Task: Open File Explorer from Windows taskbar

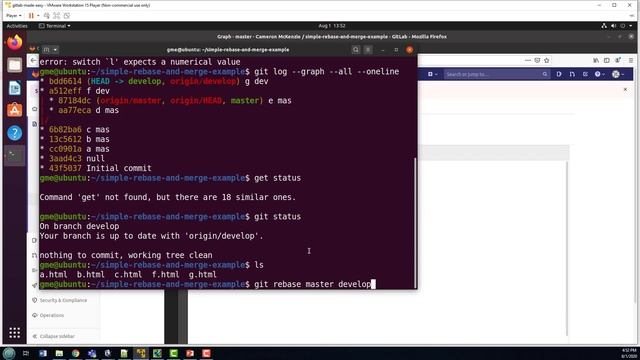Action: (59, 353)
